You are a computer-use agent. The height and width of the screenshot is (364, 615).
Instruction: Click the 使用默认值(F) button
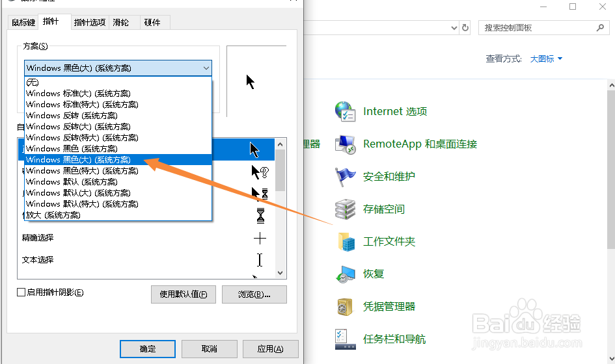coord(184,294)
